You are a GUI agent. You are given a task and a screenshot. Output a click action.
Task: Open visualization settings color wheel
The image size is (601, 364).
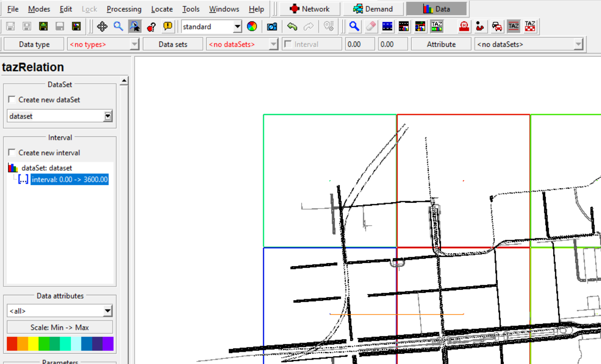252,26
